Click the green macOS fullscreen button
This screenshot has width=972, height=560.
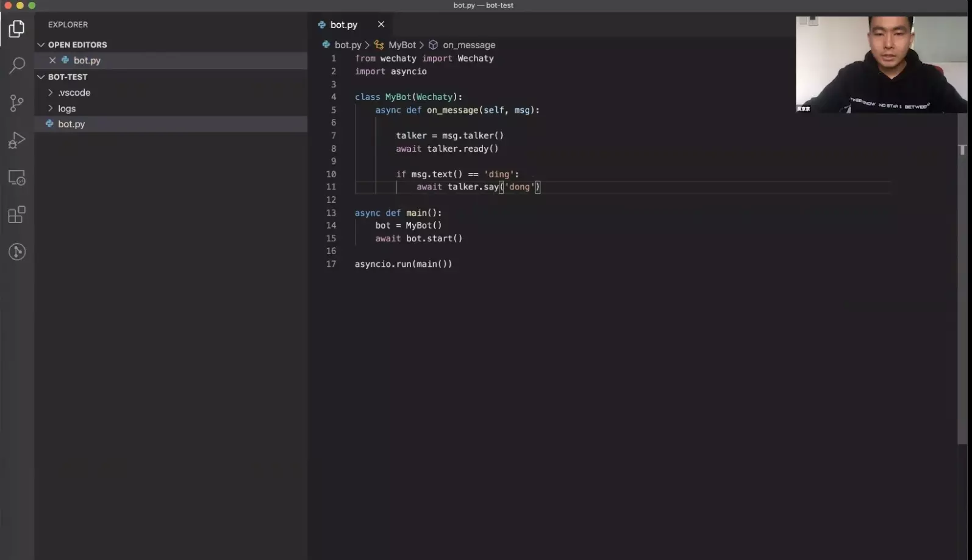coord(32,5)
